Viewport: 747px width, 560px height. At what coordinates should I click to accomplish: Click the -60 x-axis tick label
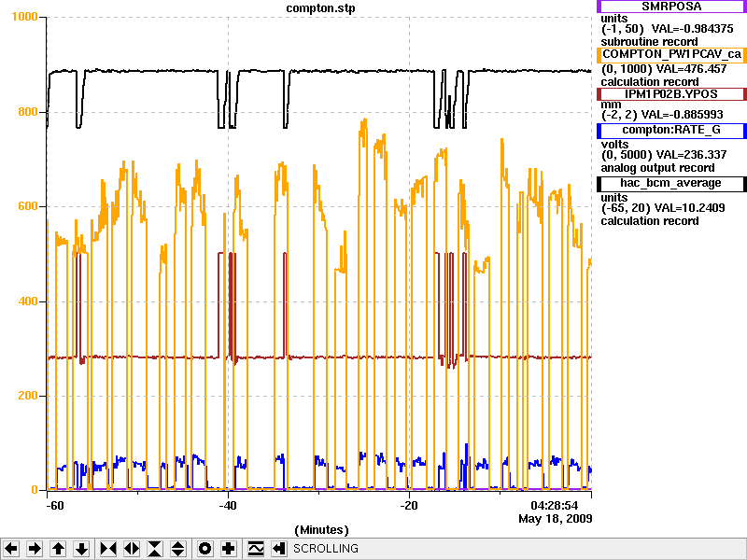tap(55, 506)
